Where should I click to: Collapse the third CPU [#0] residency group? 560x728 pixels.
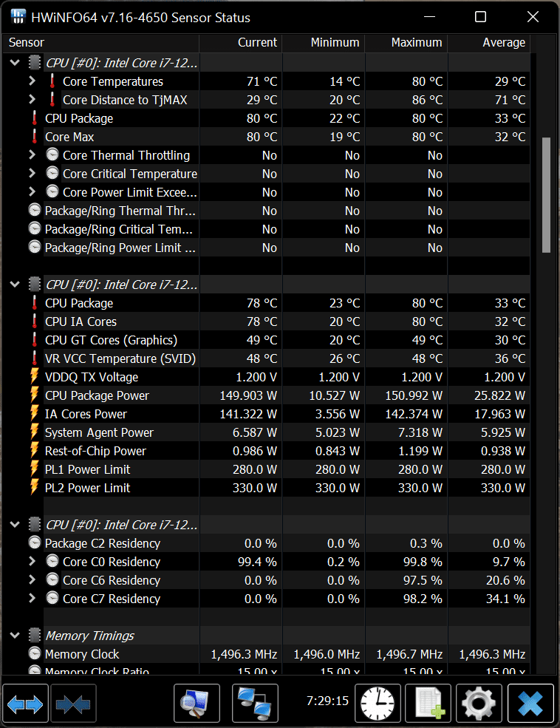point(15,525)
